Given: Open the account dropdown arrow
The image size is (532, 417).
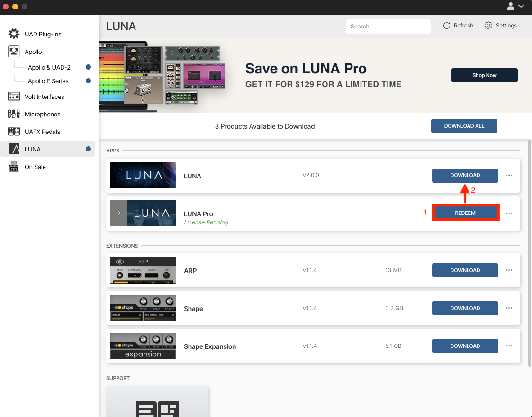Looking at the screenshot, I should 521,6.
